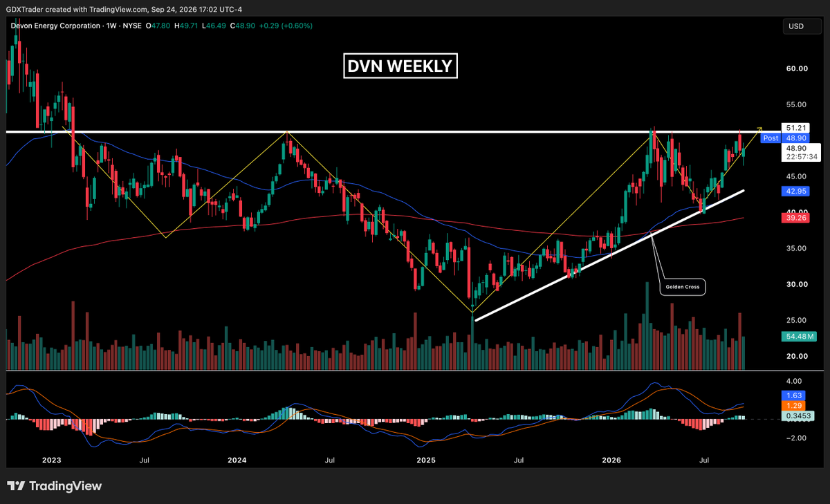The height and width of the screenshot is (504, 830).
Task: Click the 35.00 price axis label
Action: tap(797, 248)
